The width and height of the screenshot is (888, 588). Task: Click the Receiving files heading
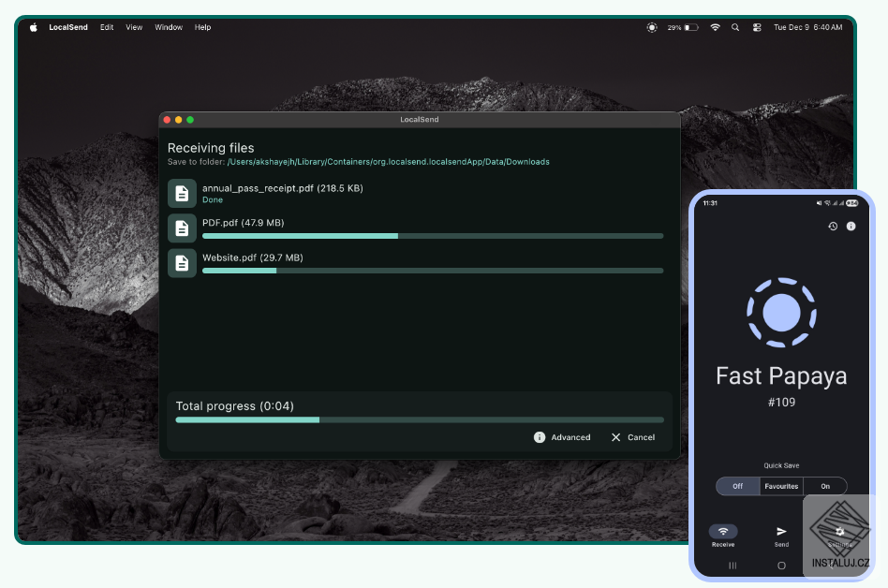211,148
